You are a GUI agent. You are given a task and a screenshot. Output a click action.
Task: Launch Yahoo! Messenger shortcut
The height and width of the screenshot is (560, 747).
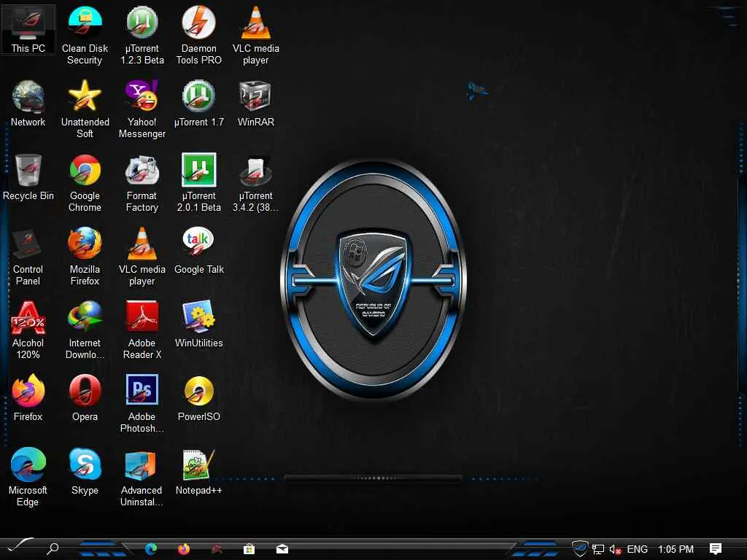pos(142,109)
